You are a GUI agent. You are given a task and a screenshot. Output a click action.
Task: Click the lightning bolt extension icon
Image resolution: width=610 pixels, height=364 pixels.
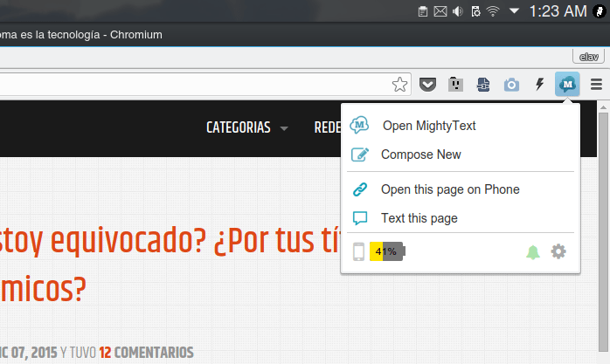coord(540,85)
